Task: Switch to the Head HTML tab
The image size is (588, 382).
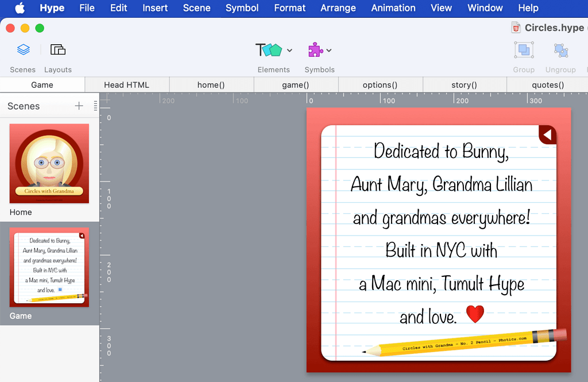Action: tap(126, 85)
